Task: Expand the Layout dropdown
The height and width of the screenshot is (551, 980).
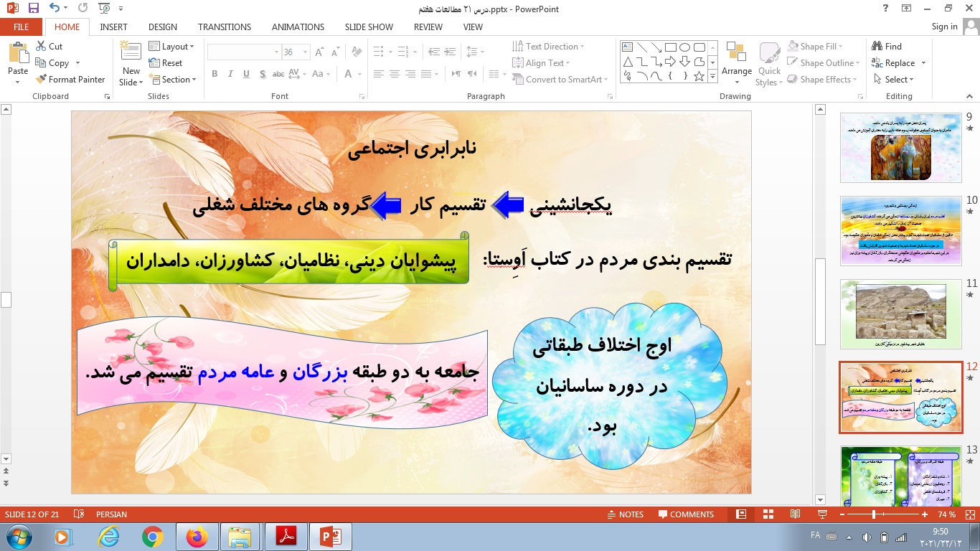Action: [x=172, y=46]
